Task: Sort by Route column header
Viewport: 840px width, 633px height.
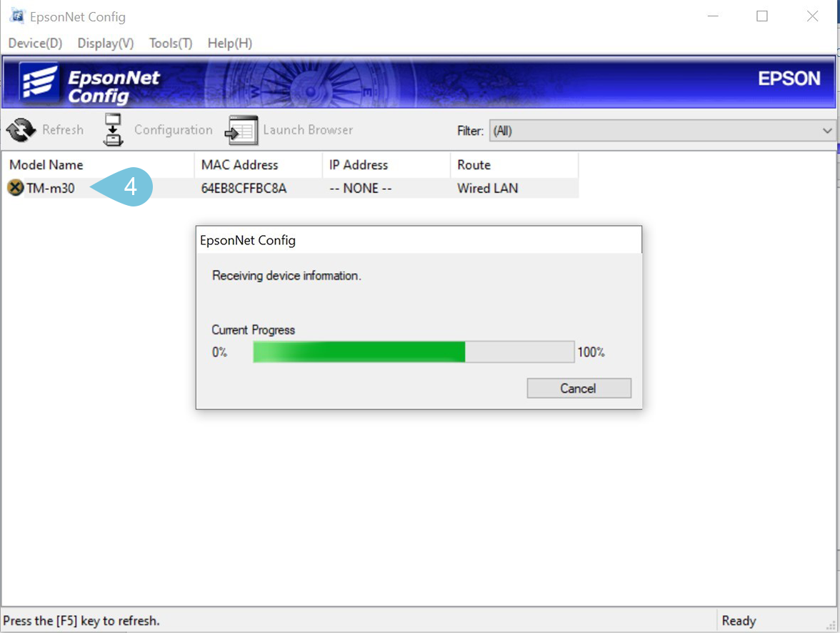Action: (474, 165)
